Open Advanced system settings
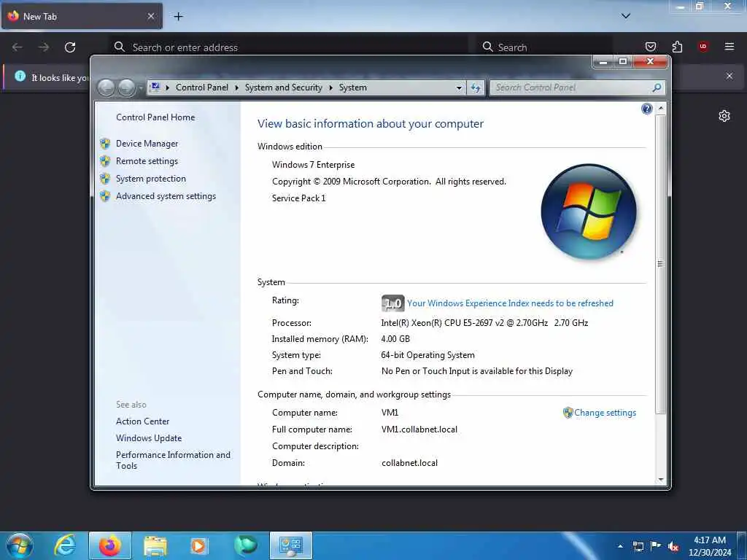 coord(166,196)
